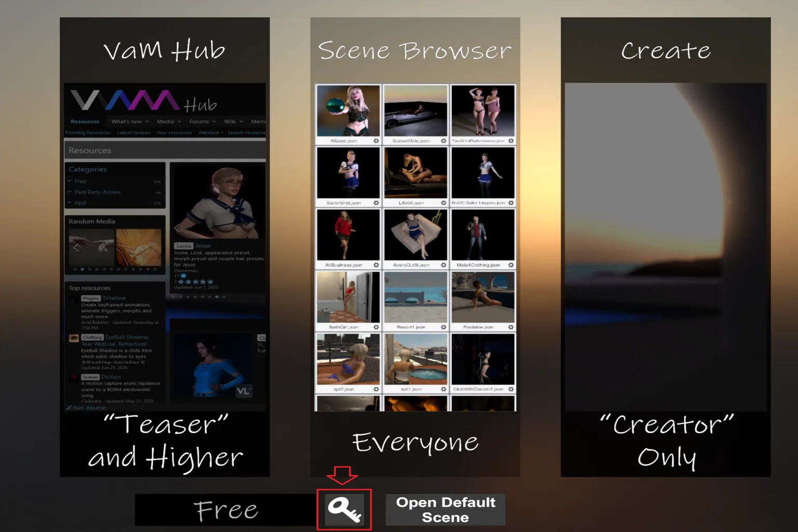Click the gear icon for AveryOutfit.json
This screenshot has height=532, width=798.
tap(444, 265)
